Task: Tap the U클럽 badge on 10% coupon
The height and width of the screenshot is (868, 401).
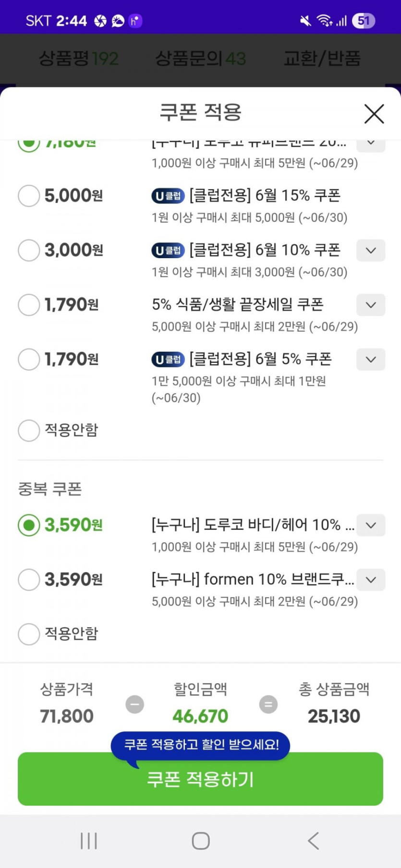Action: [168, 250]
